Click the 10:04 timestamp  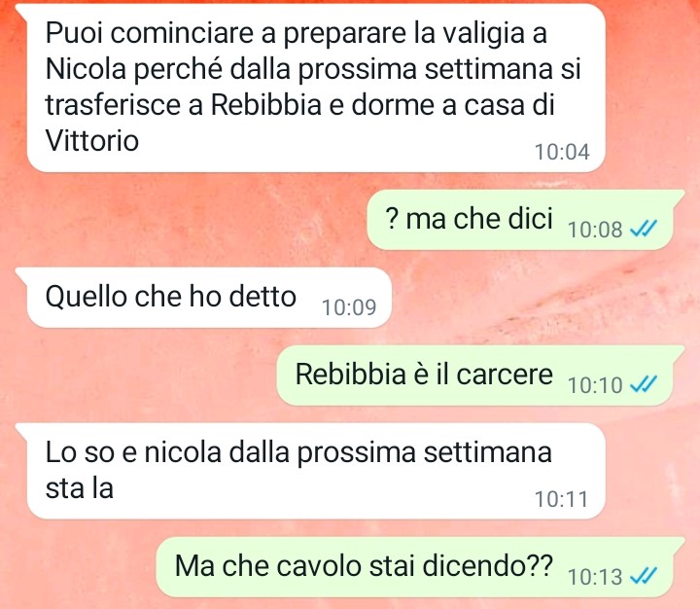[x=562, y=152]
